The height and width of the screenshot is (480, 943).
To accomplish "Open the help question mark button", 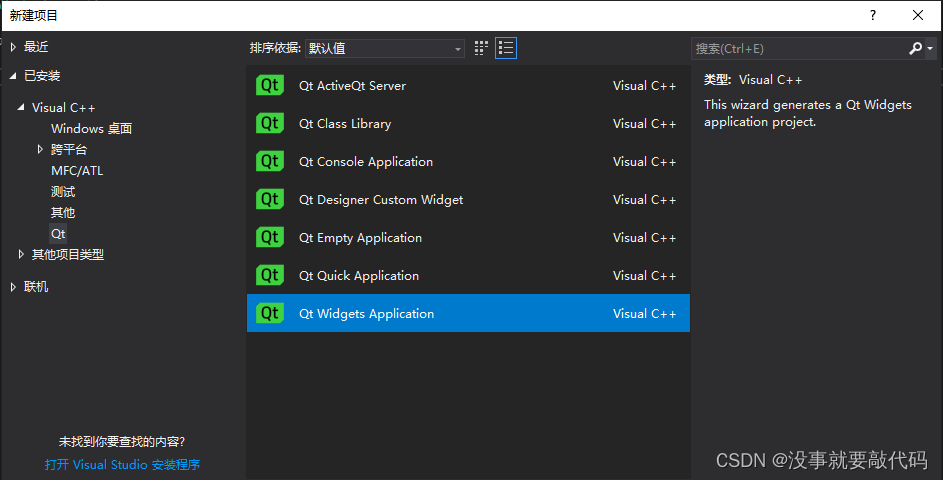I will click(873, 15).
